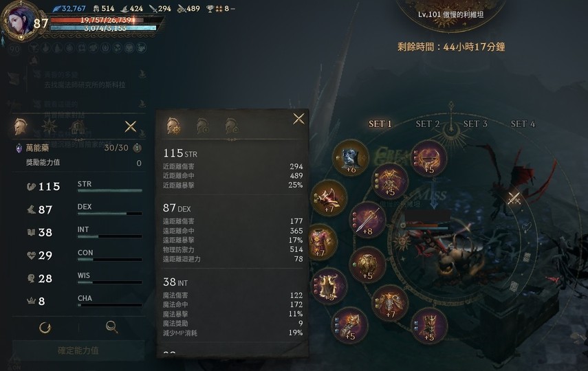
Task: Click the info icon beside 30/30
Action: (x=138, y=148)
